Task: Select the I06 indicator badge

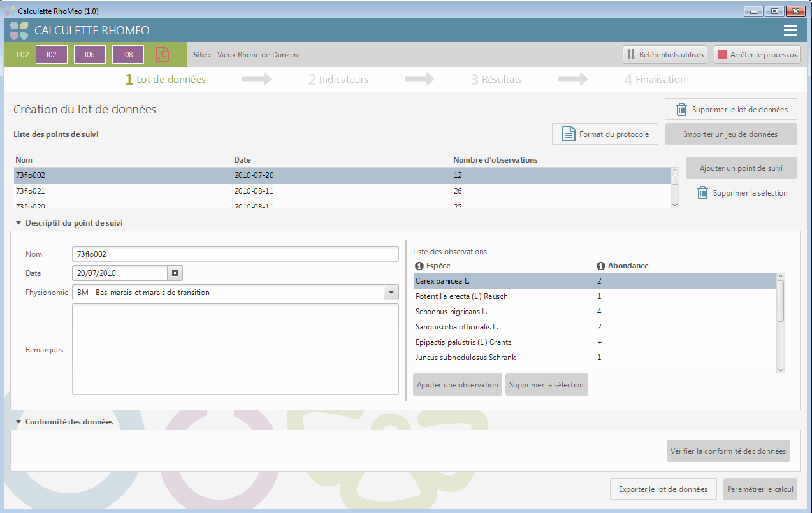Action: [x=90, y=55]
